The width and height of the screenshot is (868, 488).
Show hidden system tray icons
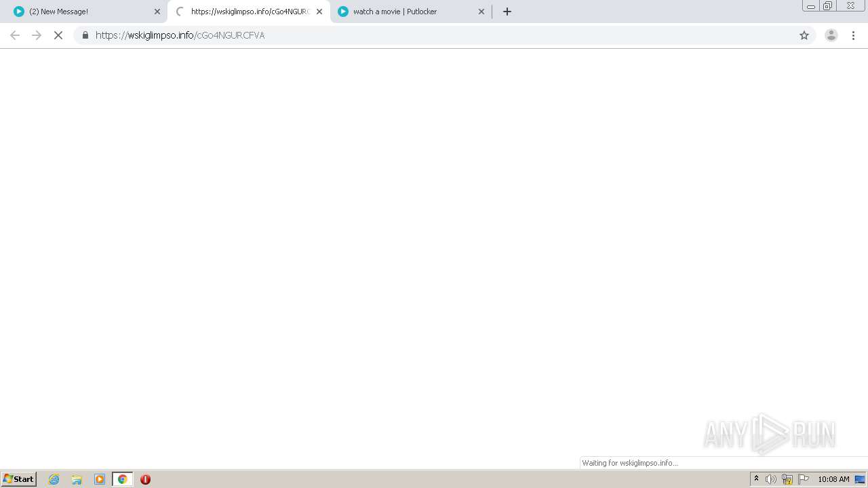(757, 479)
